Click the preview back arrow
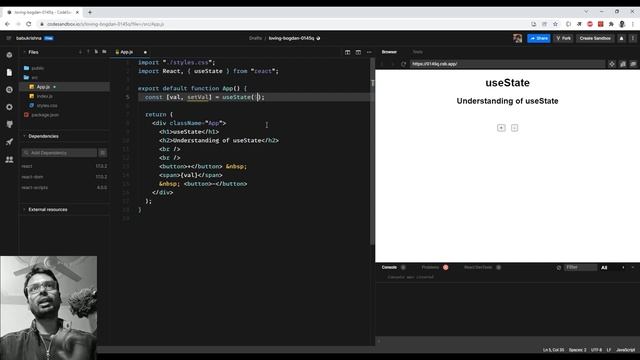The width and height of the screenshot is (640, 360). click(x=382, y=64)
